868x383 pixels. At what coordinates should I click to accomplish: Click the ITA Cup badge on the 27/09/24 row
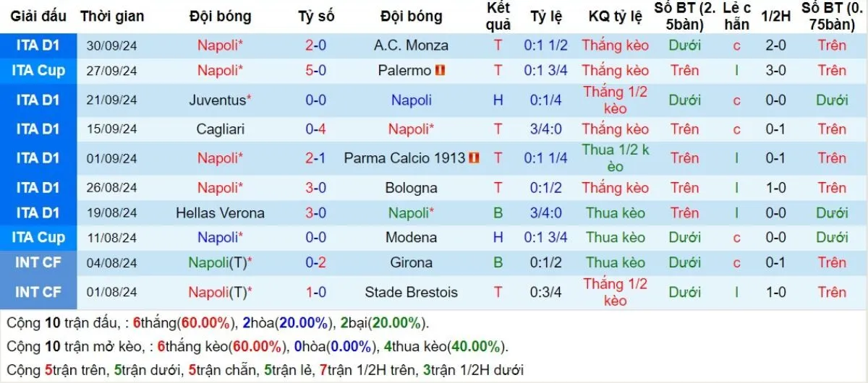pyautogui.click(x=38, y=71)
